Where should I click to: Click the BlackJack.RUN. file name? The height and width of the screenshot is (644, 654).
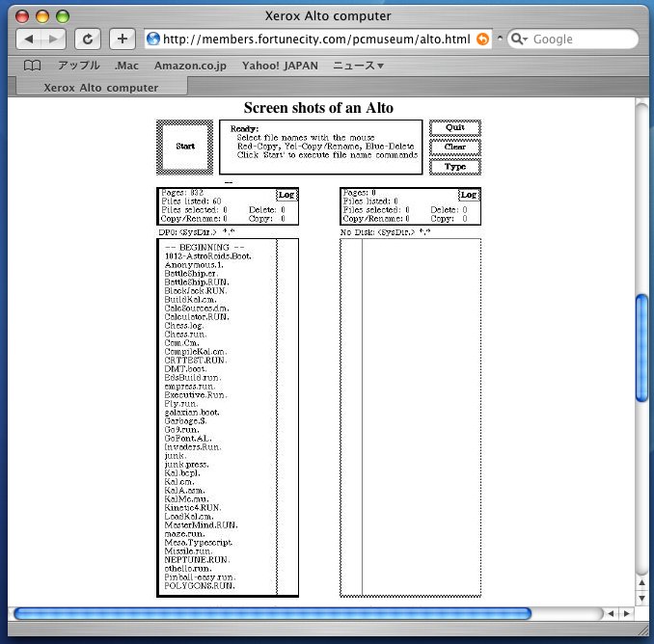pyautogui.click(x=196, y=291)
